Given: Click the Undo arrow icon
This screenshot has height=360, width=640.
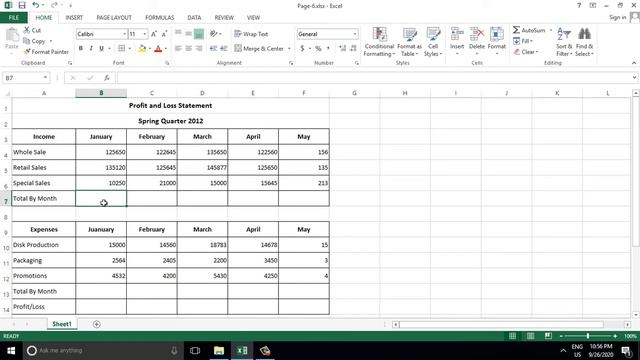Looking at the screenshot, I should [x=36, y=5].
